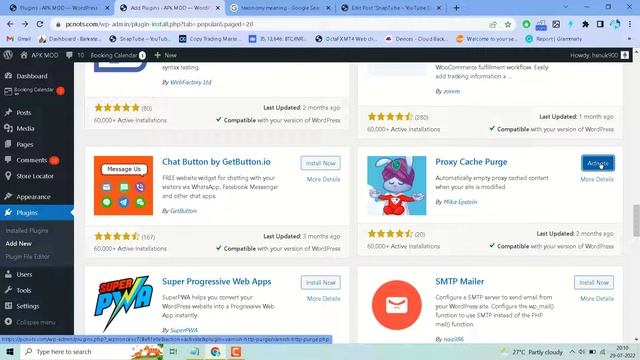Activate Proxy Cache Purge plugin
The width and height of the screenshot is (640, 360).
point(598,163)
